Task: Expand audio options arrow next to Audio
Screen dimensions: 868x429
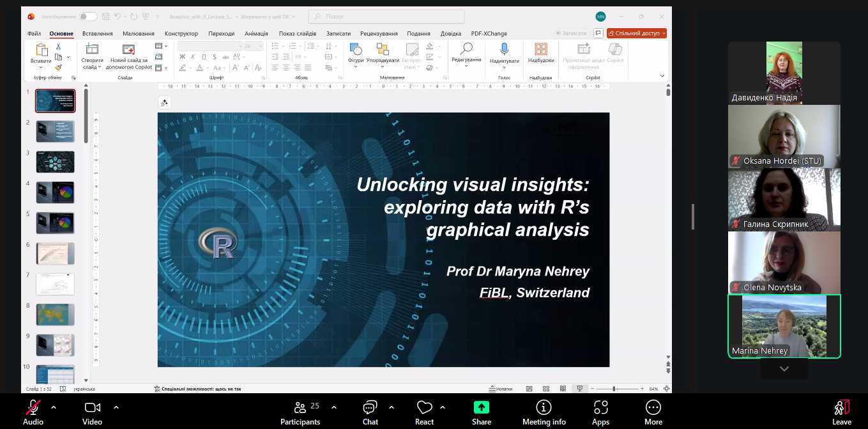Action: coord(54,407)
